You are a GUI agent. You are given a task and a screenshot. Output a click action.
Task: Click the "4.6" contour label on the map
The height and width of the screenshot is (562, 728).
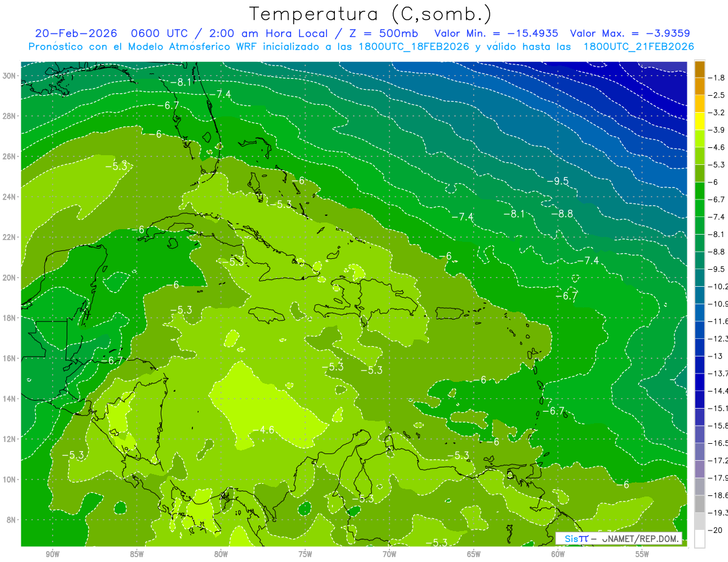click(x=267, y=430)
